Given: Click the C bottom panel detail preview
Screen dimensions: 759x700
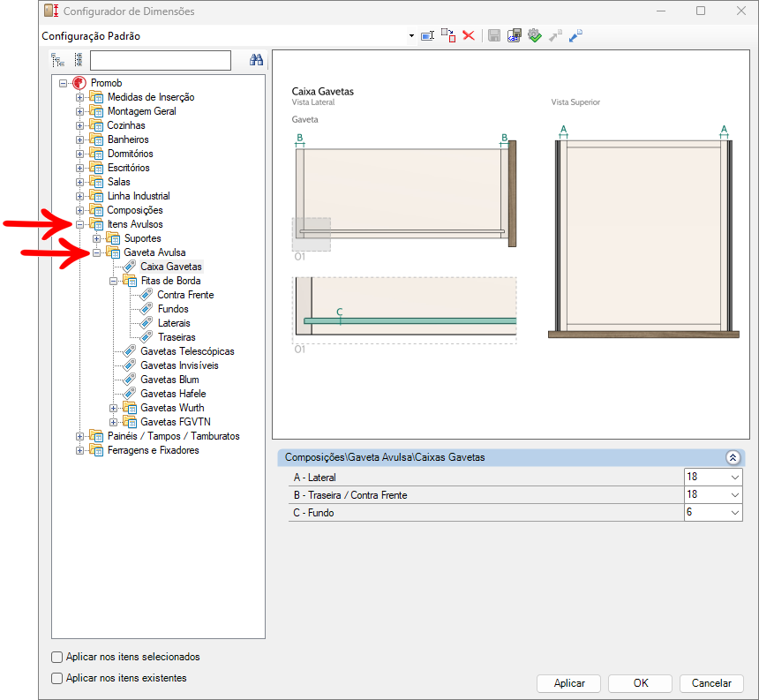Looking at the screenshot, I should coord(406,310).
